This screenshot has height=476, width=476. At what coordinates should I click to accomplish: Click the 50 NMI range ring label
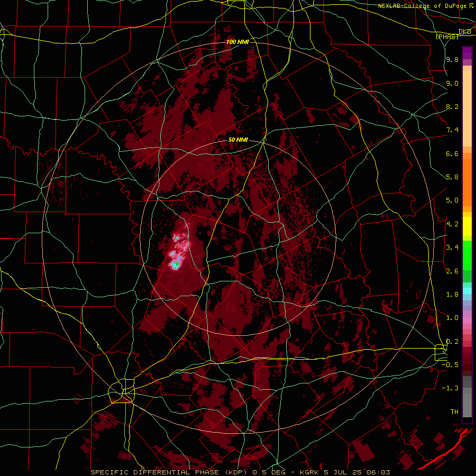coord(238,140)
